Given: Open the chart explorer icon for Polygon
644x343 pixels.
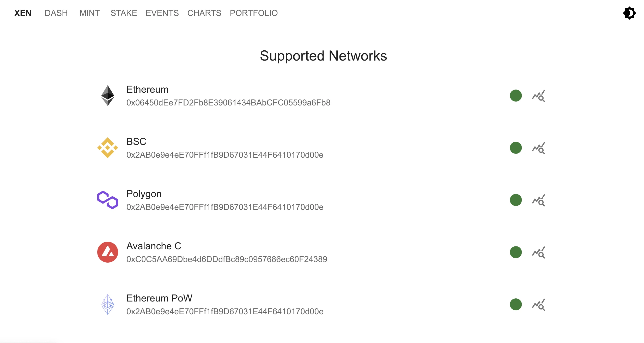Looking at the screenshot, I should tap(538, 200).
